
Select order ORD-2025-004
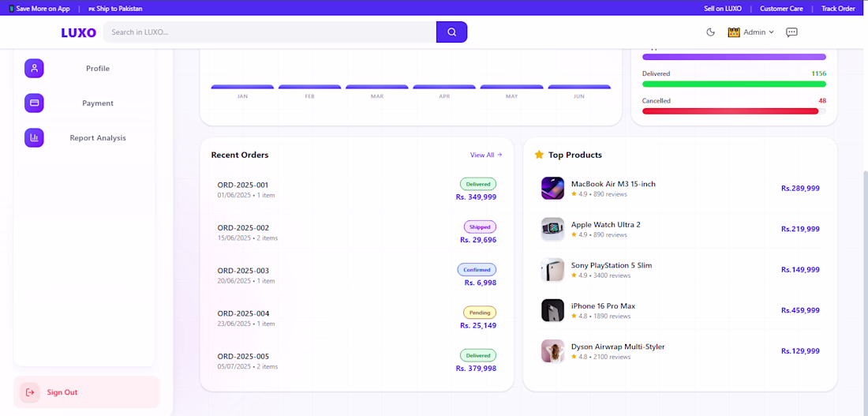pos(357,318)
